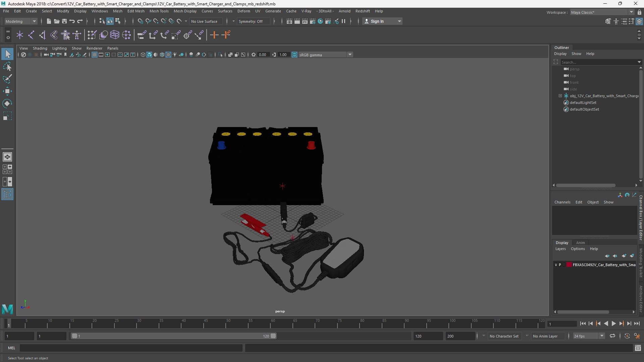
Task: Expand obj_12V_Car_Battery node in Outliner
Action: tap(560, 96)
